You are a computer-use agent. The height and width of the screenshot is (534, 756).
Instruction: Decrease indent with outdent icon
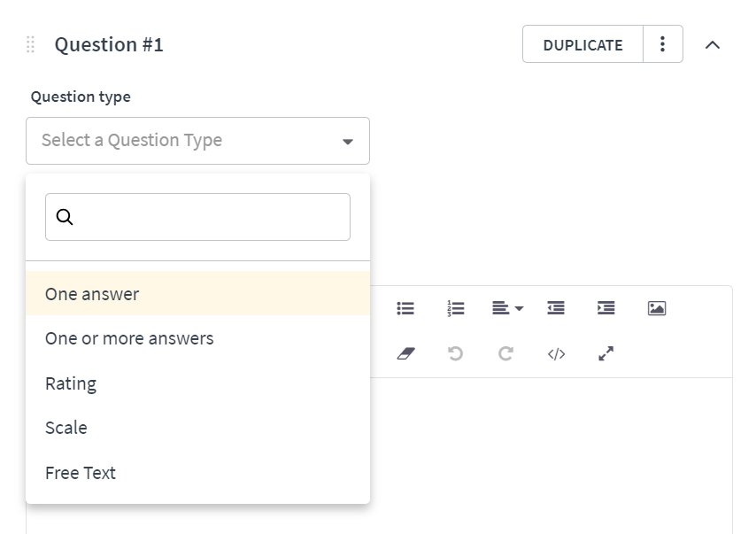[556, 308]
